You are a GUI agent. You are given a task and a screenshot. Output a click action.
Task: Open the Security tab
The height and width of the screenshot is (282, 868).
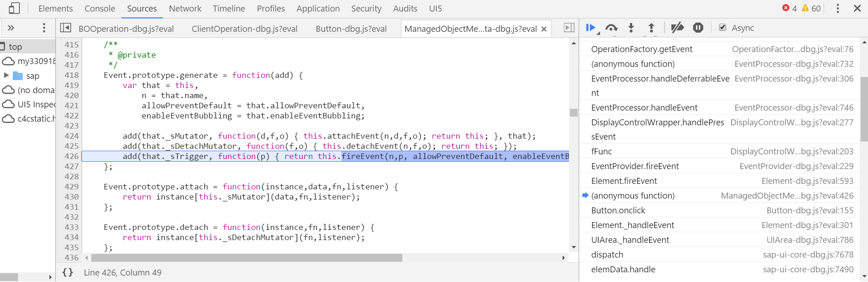coord(366,8)
